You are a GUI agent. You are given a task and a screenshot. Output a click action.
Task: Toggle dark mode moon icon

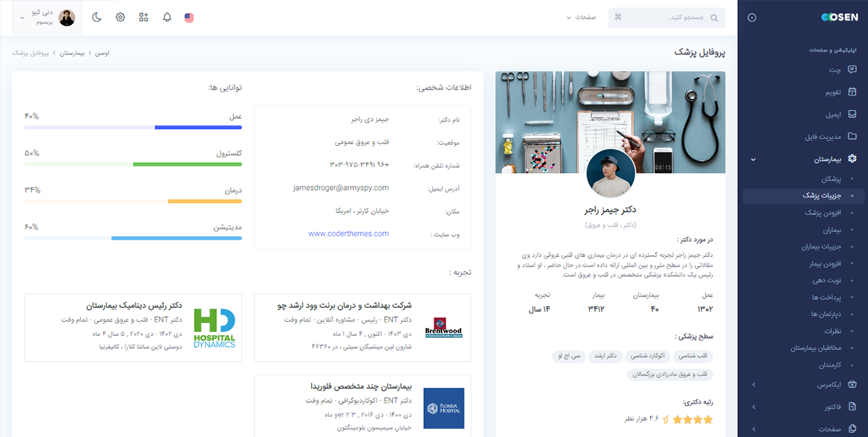[97, 18]
